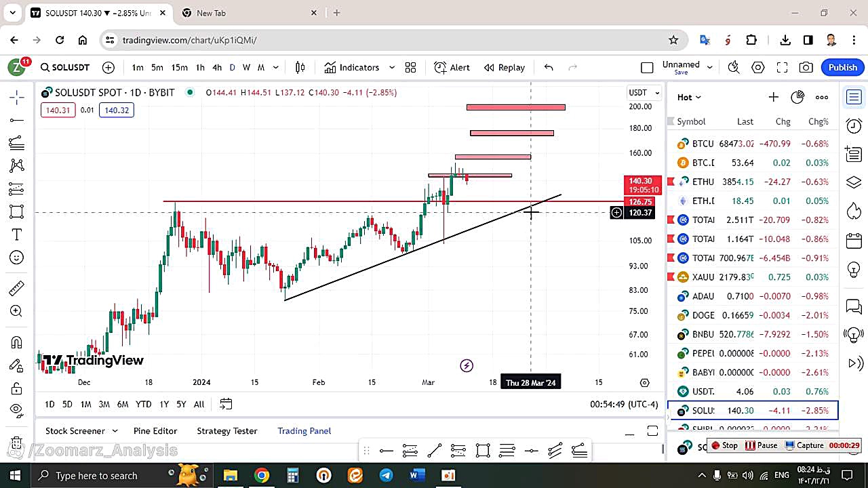Viewport: 868px width, 488px height.
Task: Open the USDT currency dropdown
Action: [644, 93]
